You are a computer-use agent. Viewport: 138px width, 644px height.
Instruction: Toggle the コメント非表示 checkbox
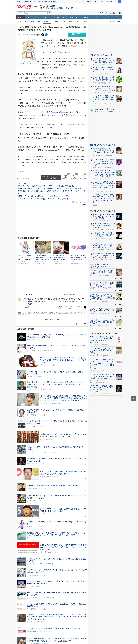[x=75, y=324]
